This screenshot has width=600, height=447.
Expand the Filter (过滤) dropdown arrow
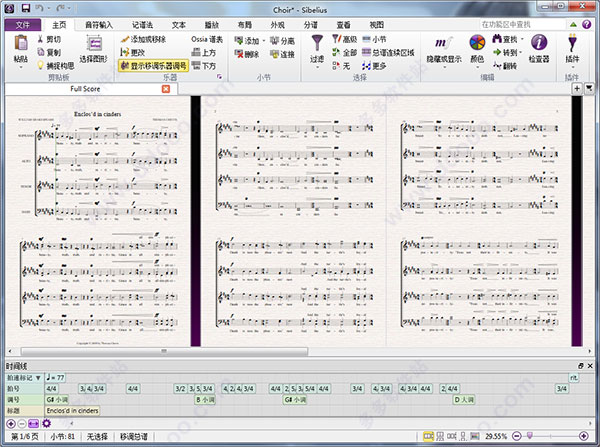(x=317, y=67)
